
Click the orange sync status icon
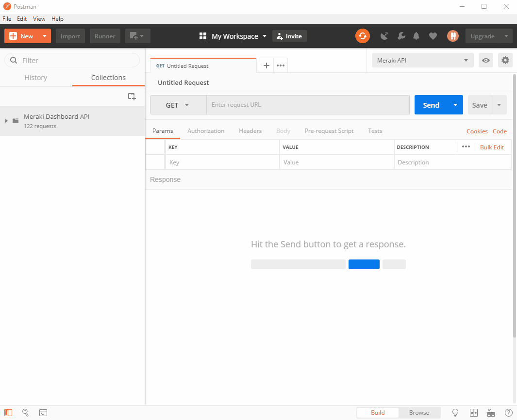(362, 36)
